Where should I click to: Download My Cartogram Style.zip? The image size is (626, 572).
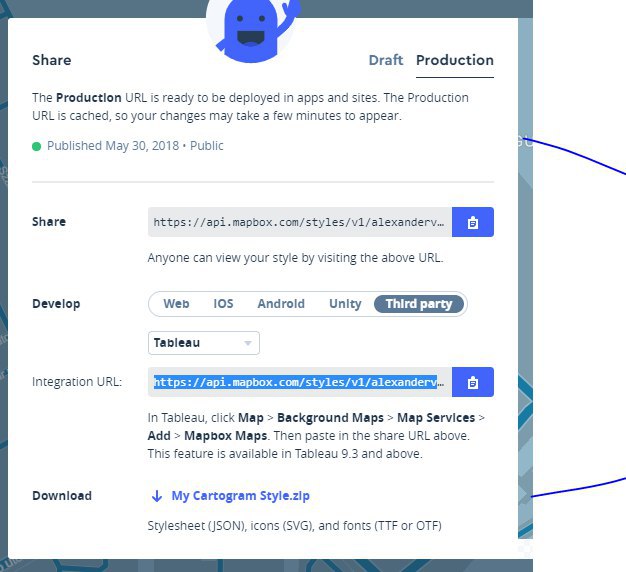240,496
